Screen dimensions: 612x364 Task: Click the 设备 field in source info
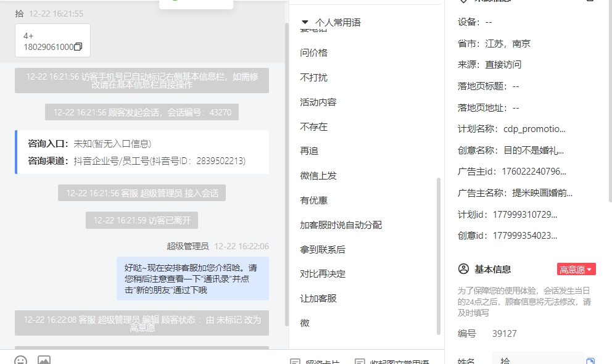tap(475, 22)
